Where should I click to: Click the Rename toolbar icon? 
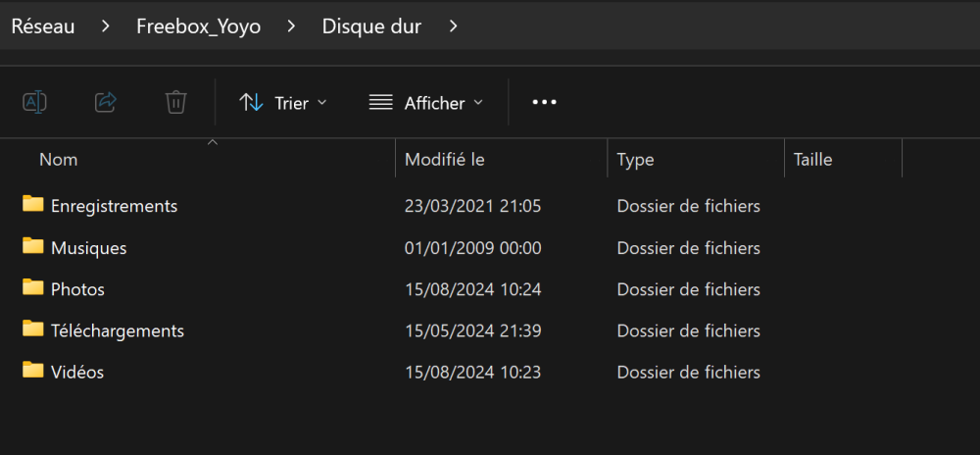[35, 102]
